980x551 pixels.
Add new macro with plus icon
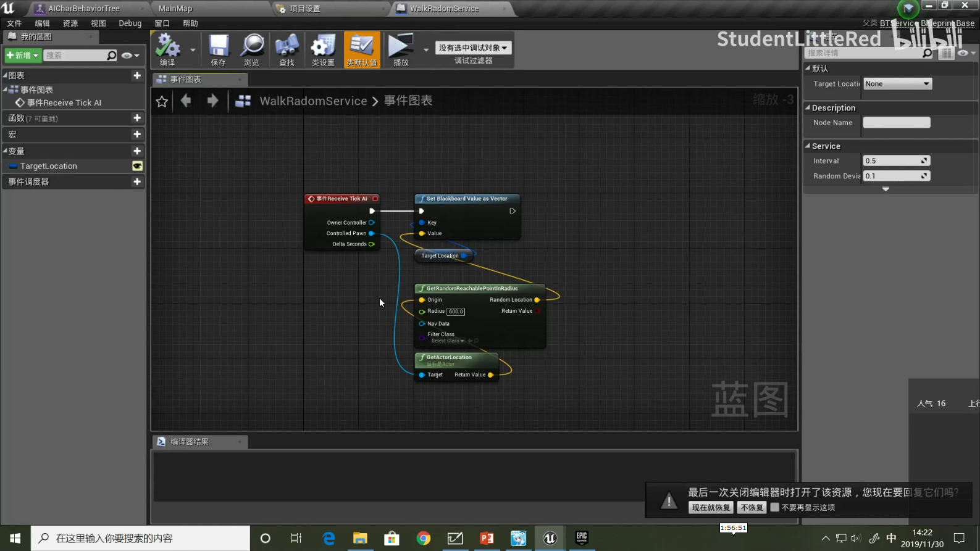click(x=137, y=134)
